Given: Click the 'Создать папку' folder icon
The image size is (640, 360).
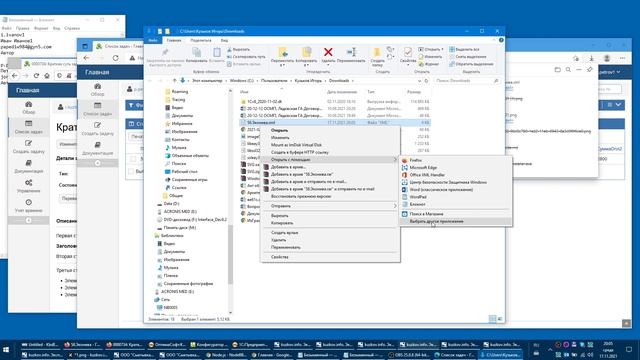Looking at the screenshot, I should (x=377, y=52).
